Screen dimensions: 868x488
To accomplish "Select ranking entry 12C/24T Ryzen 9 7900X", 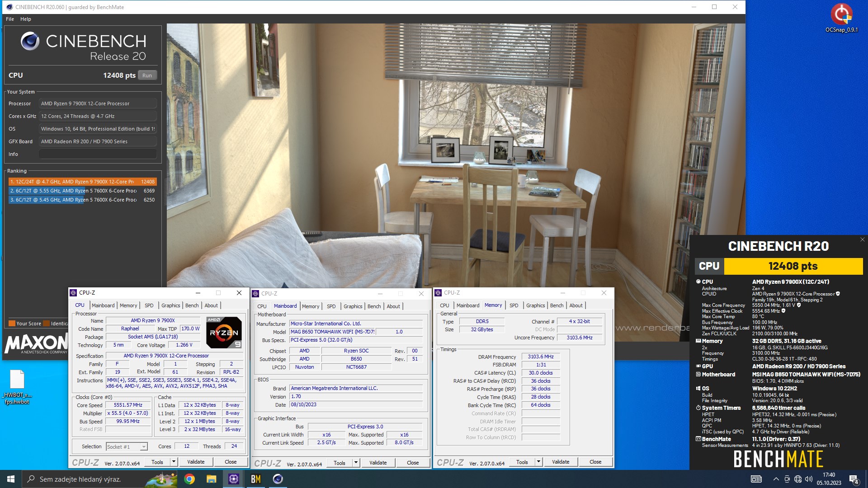I will click(x=82, y=182).
